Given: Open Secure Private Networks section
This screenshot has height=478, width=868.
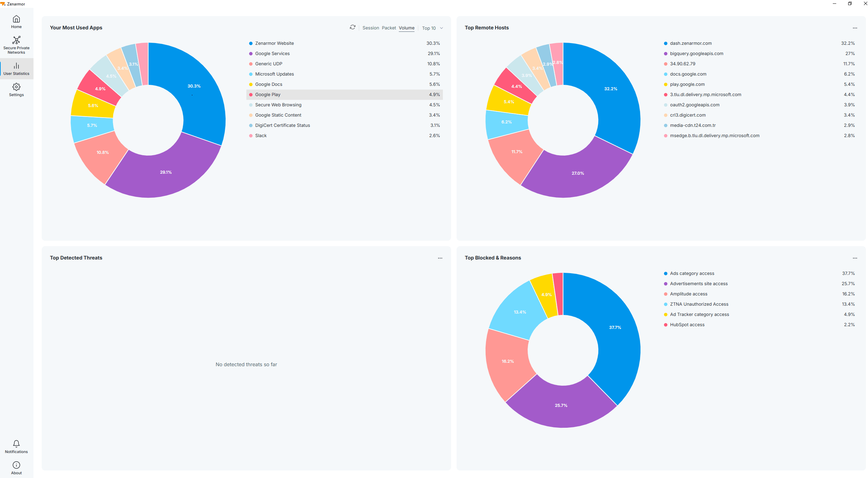Looking at the screenshot, I should 16,45.
